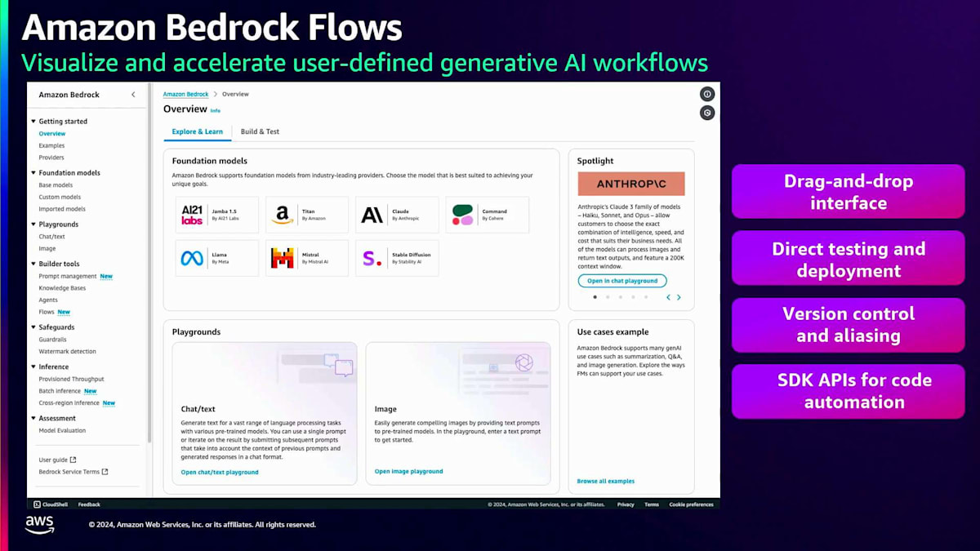Click Open image playground link

(409, 471)
